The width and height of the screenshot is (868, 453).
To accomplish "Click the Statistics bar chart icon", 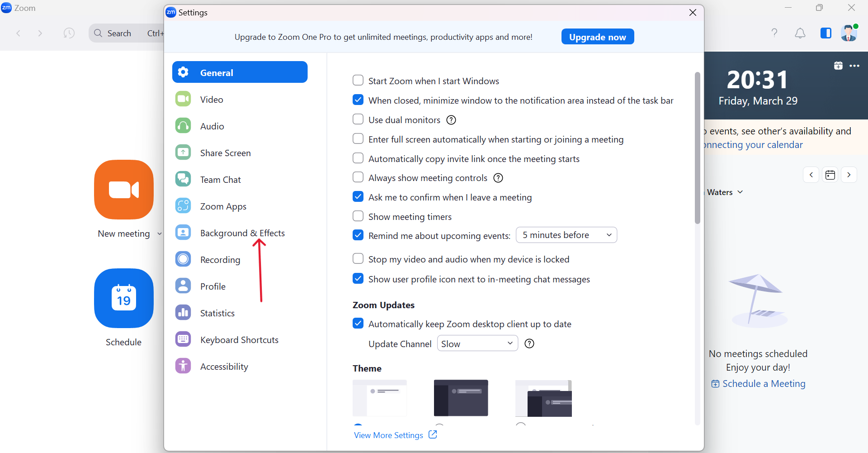I will (183, 313).
